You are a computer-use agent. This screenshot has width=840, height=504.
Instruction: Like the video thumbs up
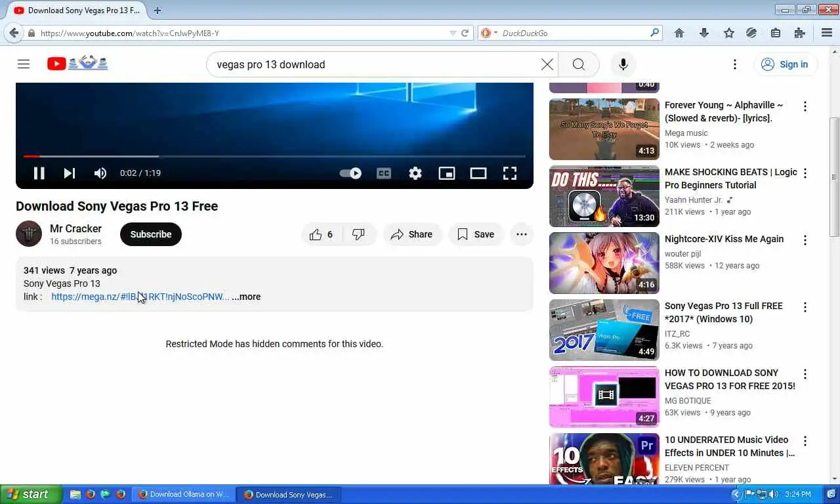tap(321, 234)
